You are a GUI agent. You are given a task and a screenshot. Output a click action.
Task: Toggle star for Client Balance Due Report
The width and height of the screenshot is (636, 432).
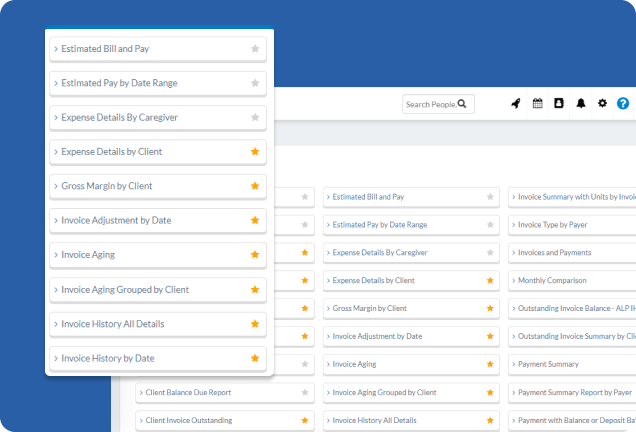tap(305, 392)
